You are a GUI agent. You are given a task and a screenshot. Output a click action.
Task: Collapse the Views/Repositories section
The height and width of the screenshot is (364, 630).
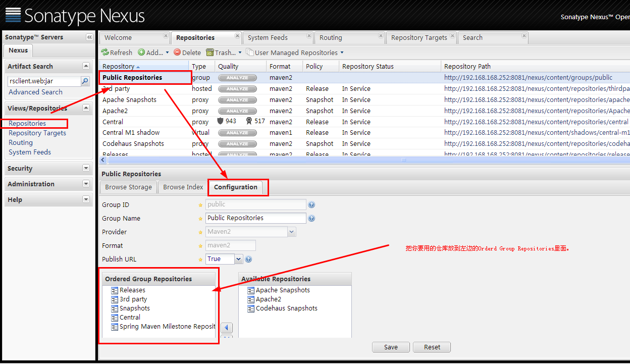(x=86, y=108)
